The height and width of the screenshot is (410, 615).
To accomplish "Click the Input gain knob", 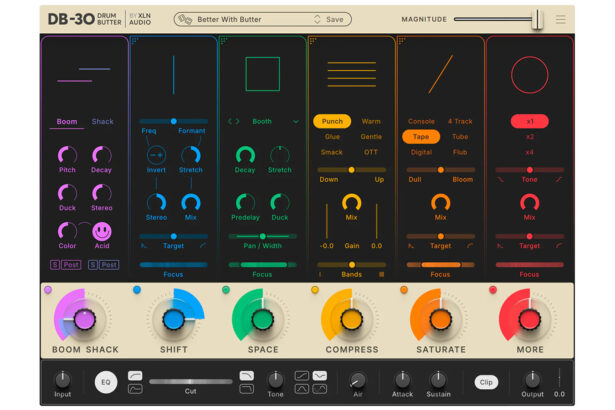I will [62, 379].
